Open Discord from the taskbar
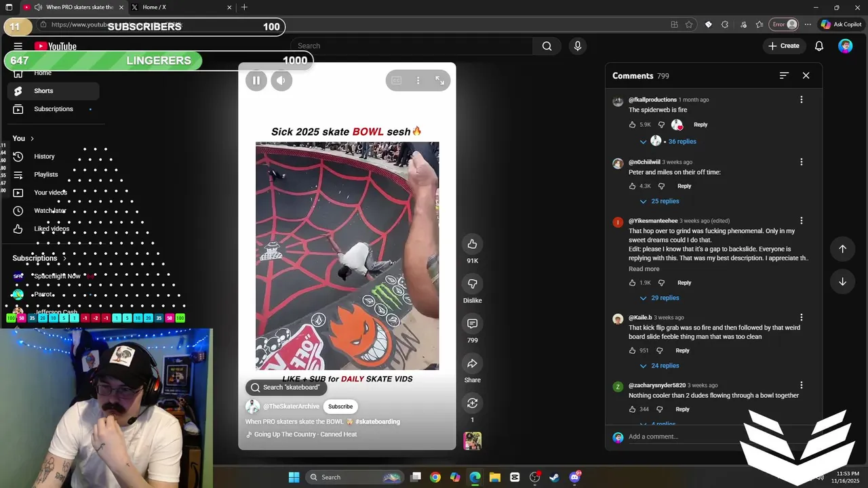Viewport: 868px width, 488px height. pyautogui.click(x=574, y=477)
